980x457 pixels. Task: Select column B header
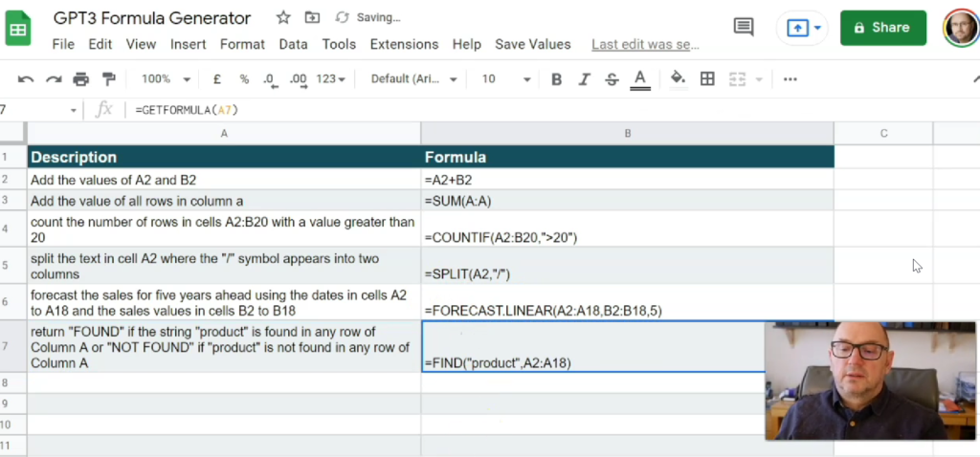click(x=628, y=133)
